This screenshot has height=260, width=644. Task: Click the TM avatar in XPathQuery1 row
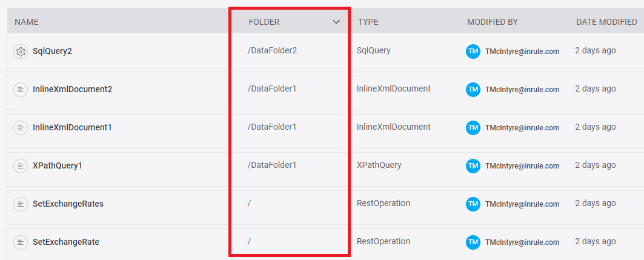473,166
